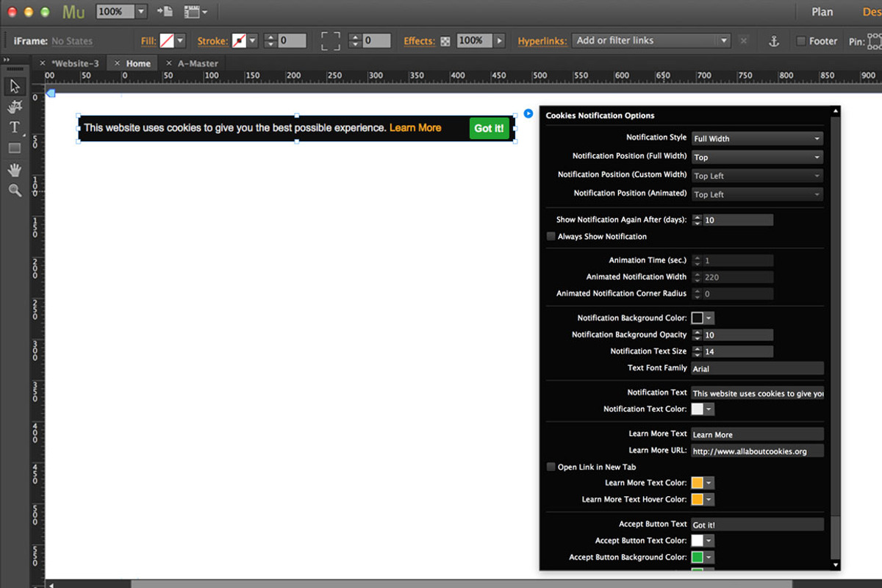Open Notification Position (Animated) dropdown
Viewport: 882px width, 588px height.
coord(757,194)
